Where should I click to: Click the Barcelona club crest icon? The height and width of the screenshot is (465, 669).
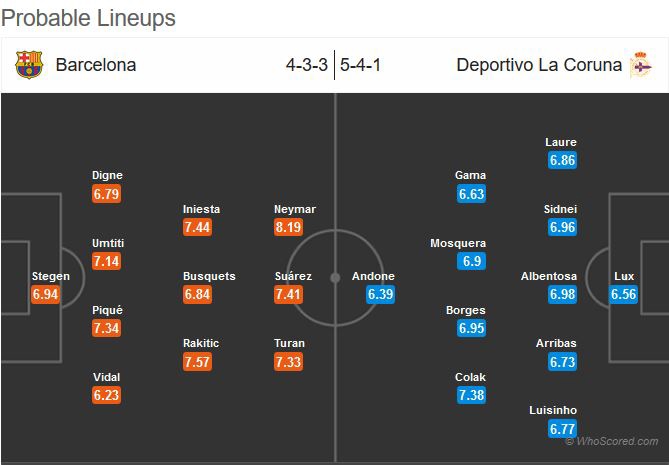click(29, 66)
